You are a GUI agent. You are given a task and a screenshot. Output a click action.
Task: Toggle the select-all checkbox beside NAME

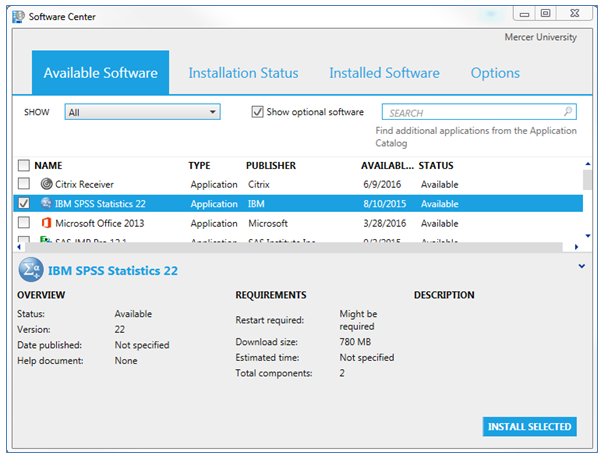(x=24, y=165)
